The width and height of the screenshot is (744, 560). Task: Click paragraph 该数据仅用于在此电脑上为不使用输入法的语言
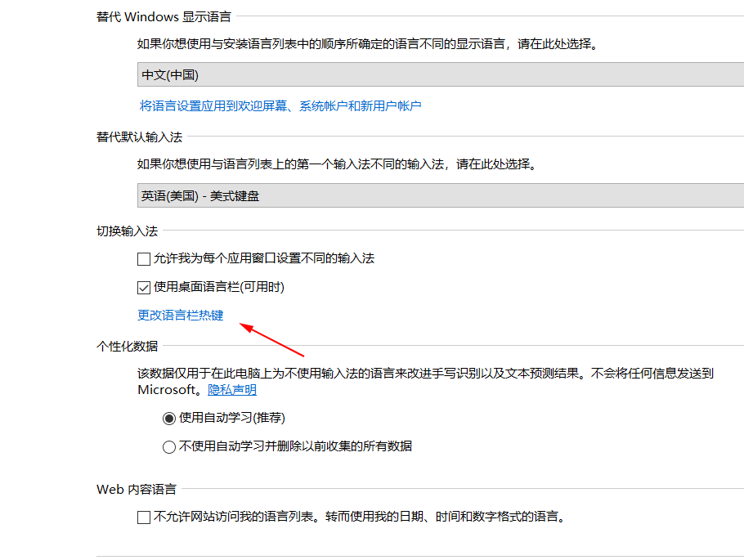(x=426, y=382)
